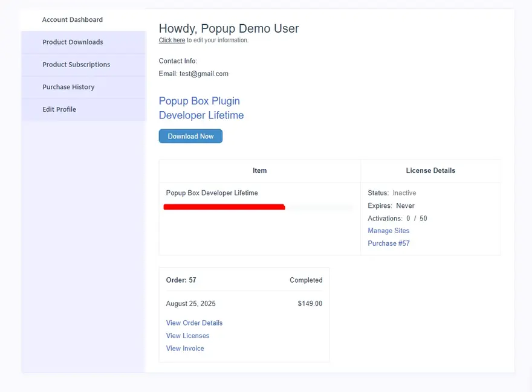This screenshot has height=392, width=532.
Task: Click the Item column header
Action: (x=259, y=171)
